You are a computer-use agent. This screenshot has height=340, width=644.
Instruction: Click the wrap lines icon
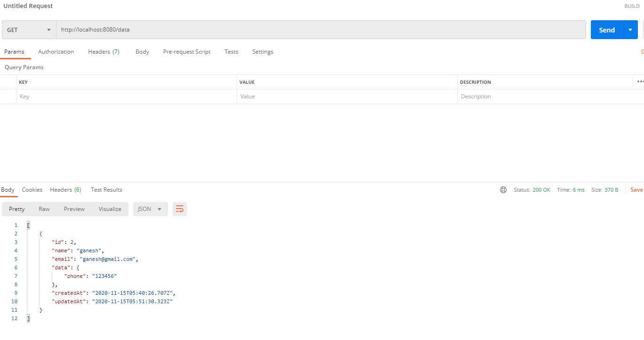pos(179,209)
